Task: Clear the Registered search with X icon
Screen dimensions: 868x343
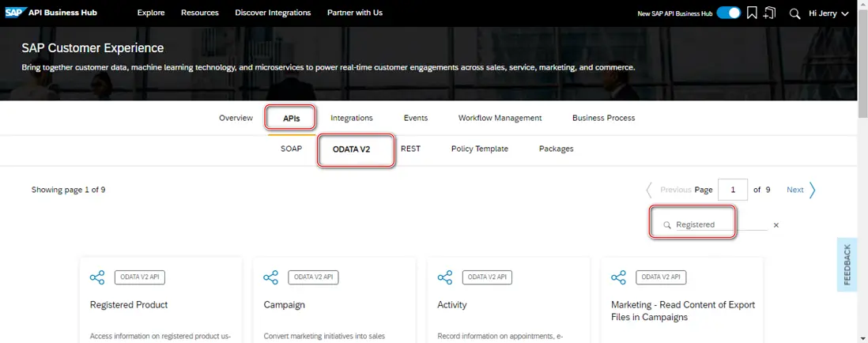Action: coord(776,225)
